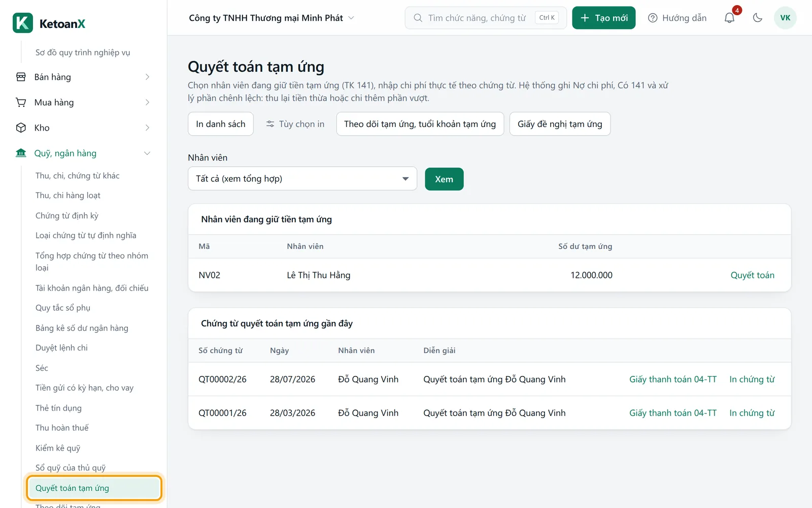Viewport: 812px width, 508px height.
Task: Open the notifications bell
Action: tap(729, 18)
